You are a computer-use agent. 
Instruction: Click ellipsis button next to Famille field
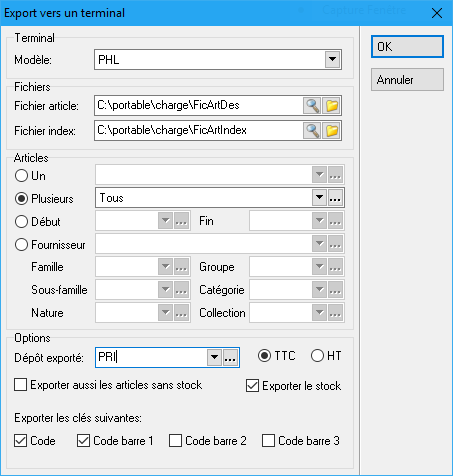181,267
